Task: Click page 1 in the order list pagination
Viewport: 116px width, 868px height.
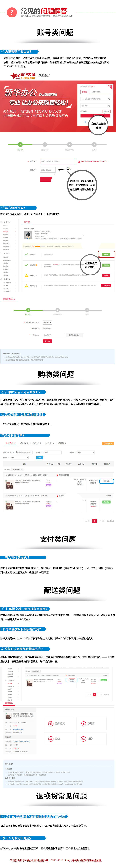Action: (x=95, y=521)
